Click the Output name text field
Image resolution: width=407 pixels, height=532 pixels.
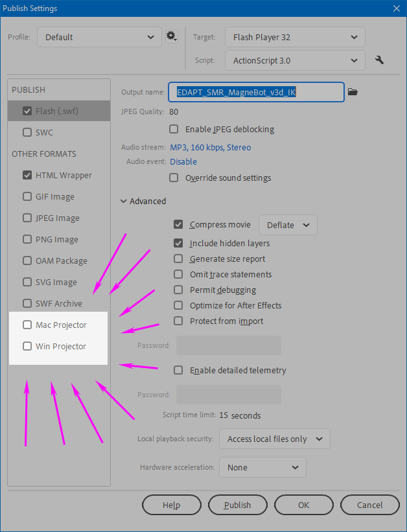click(x=256, y=92)
